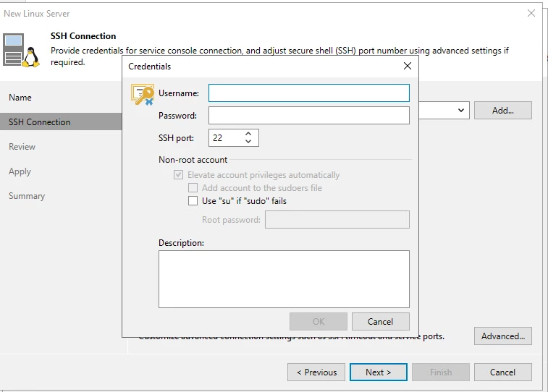Open the Advanced... connection settings
The height and width of the screenshot is (392, 548).
click(502, 336)
